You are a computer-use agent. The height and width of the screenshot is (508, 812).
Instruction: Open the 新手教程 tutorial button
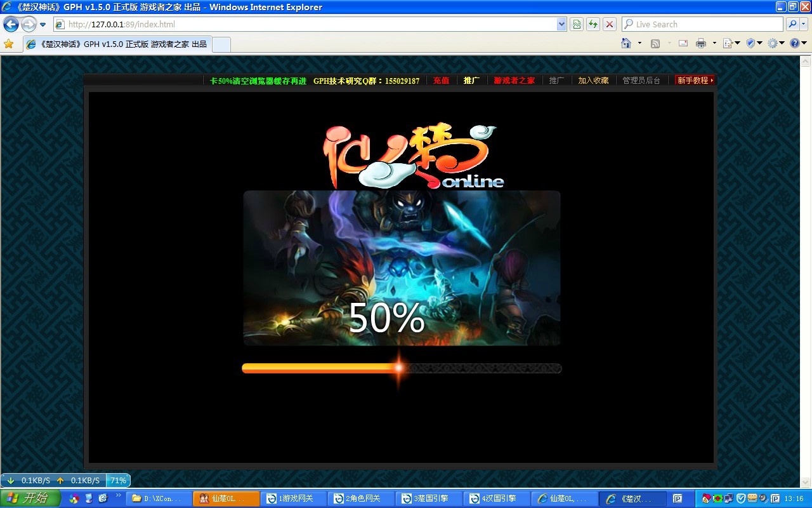(695, 81)
